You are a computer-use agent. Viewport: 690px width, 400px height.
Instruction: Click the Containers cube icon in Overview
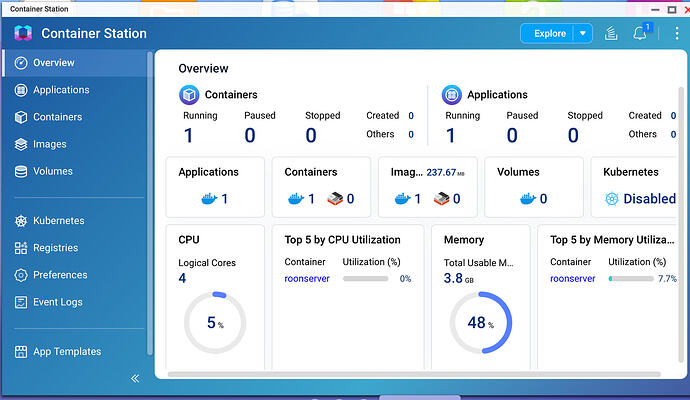(x=189, y=95)
